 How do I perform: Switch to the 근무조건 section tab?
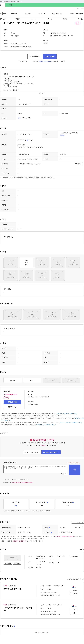click(x=18, y=19)
